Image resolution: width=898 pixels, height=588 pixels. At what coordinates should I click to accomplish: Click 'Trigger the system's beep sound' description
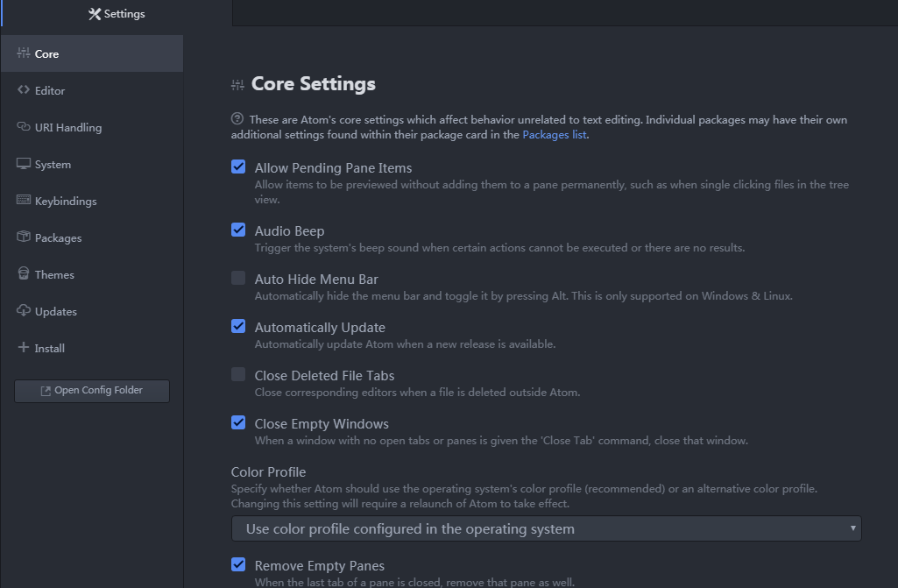pos(499,248)
